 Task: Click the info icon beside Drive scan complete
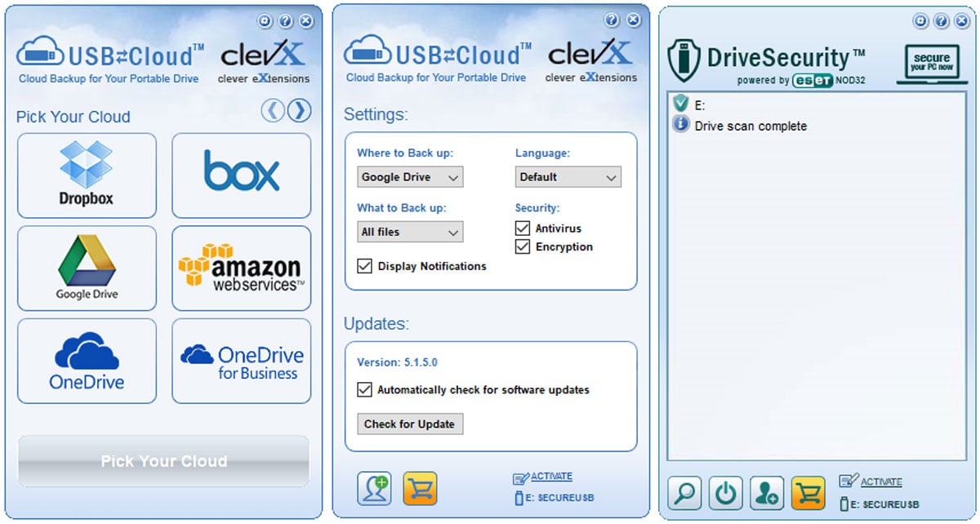pyautogui.click(x=680, y=125)
